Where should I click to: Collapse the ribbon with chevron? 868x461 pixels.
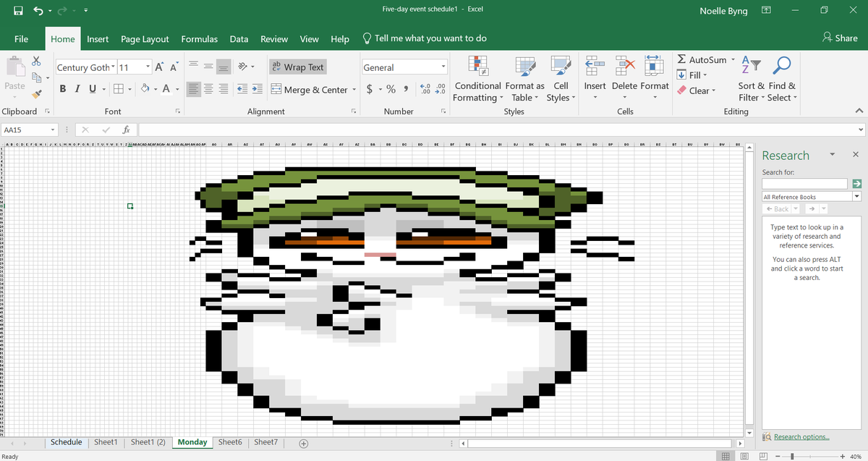point(859,111)
